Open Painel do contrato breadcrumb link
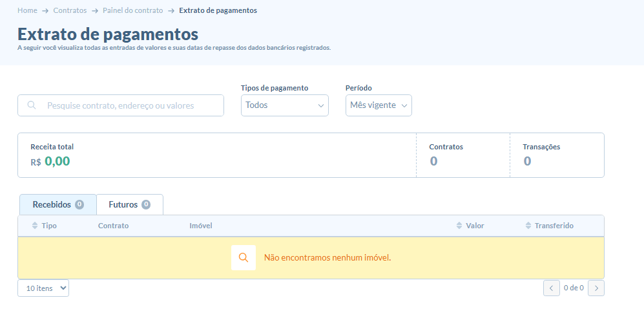Screen dimensions: 644x311 click(132, 11)
